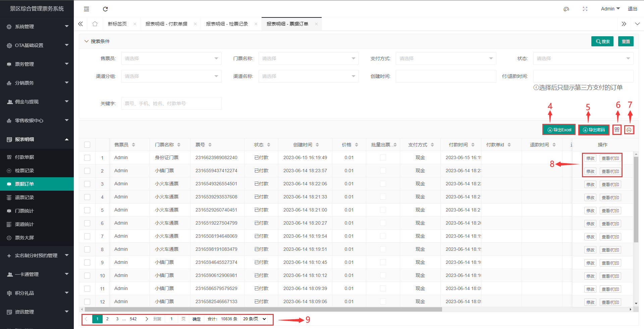Click the horizontal table scrollbar
The image size is (644, 329).
tap(263, 309)
